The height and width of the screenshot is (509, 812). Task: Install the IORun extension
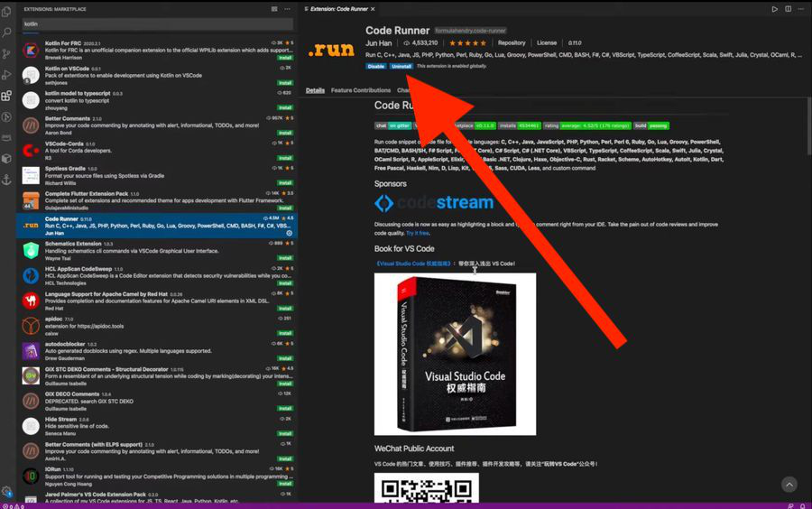point(285,484)
